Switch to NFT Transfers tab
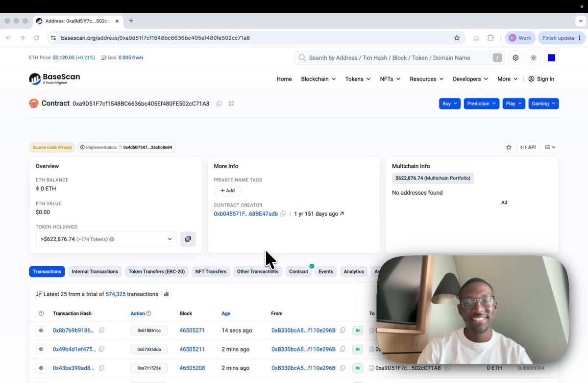 click(x=211, y=272)
